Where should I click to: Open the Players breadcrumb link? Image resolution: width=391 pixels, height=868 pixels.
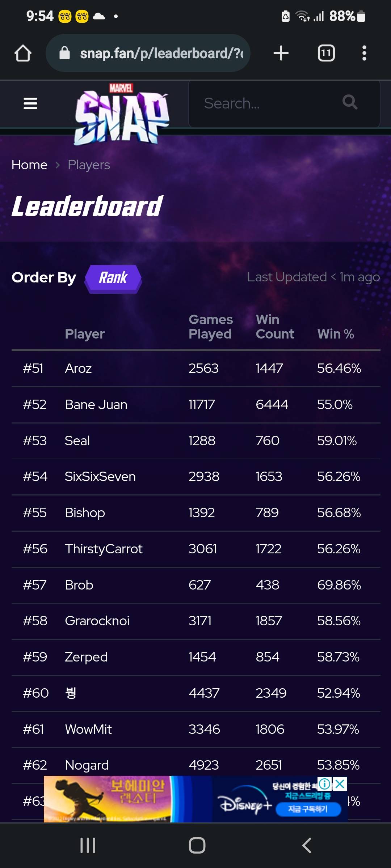coord(89,165)
